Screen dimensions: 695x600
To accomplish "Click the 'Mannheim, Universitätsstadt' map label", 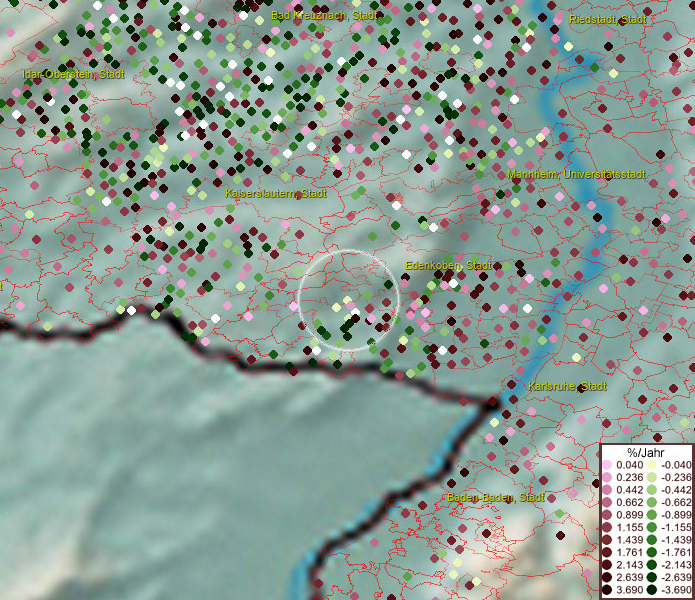I will pyautogui.click(x=576, y=175).
